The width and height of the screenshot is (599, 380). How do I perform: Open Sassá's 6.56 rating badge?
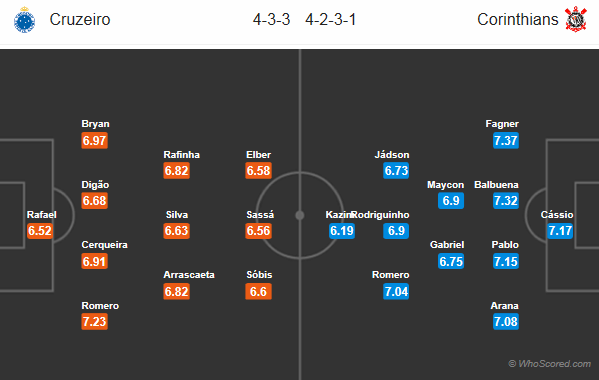pyautogui.click(x=259, y=231)
